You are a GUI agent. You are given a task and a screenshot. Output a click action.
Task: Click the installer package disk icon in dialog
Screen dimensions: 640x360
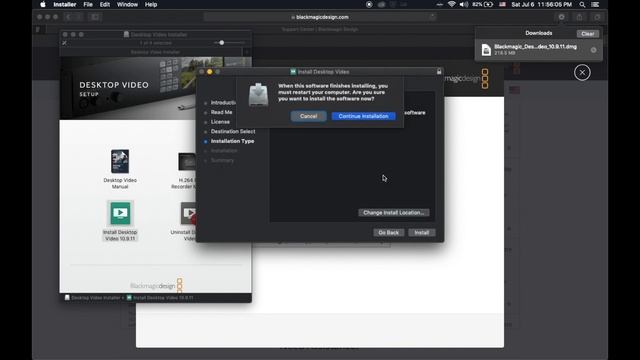pos(258,95)
